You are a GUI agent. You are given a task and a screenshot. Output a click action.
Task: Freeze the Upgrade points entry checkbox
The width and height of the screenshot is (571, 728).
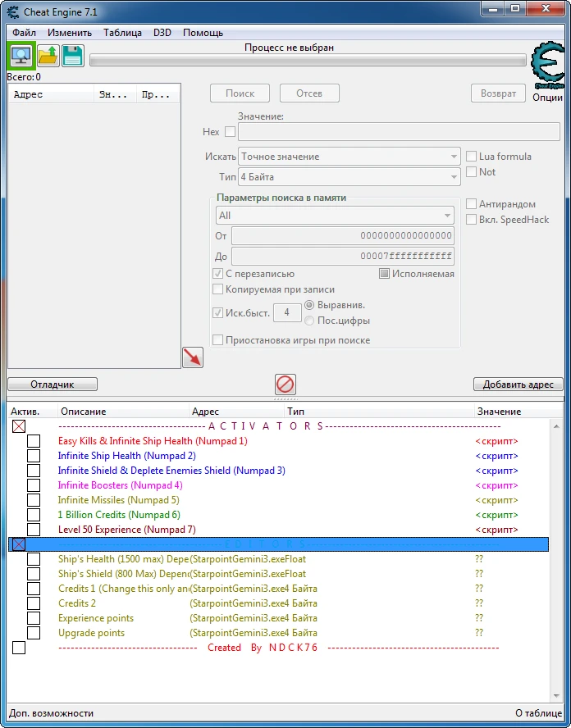[x=34, y=633]
